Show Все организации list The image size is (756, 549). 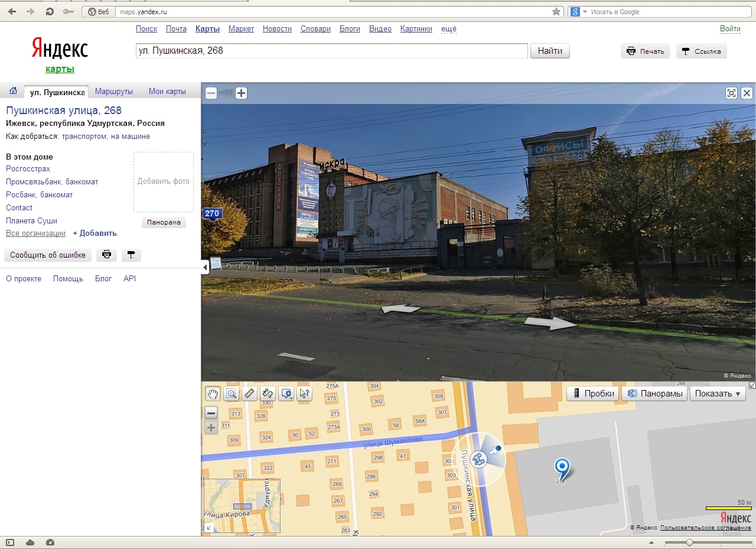click(x=35, y=233)
